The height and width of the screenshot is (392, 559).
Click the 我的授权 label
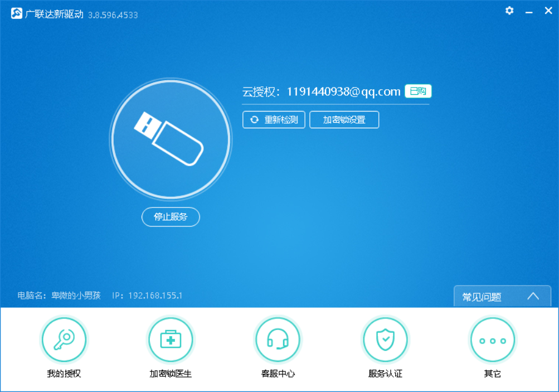64,374
